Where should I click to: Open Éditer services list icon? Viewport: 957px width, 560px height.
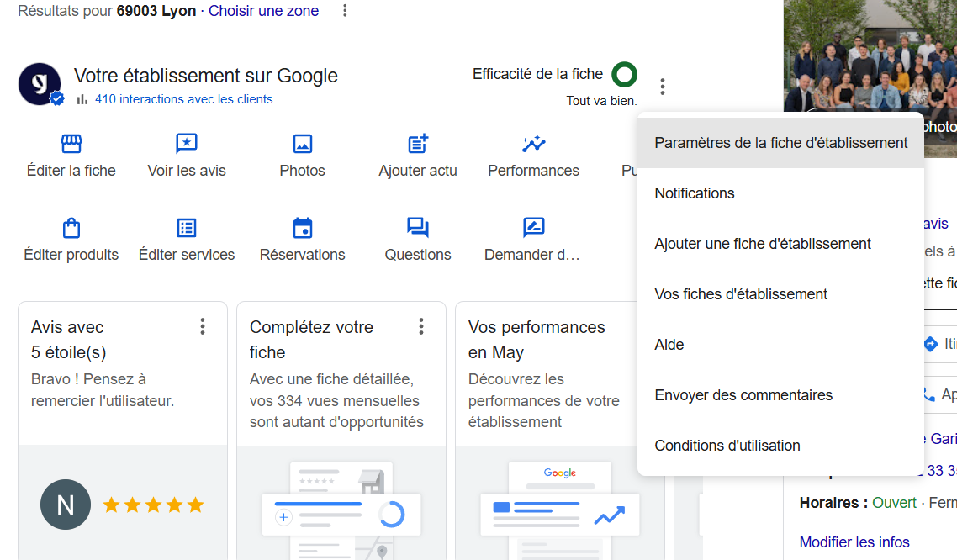(x=187, y=228)
